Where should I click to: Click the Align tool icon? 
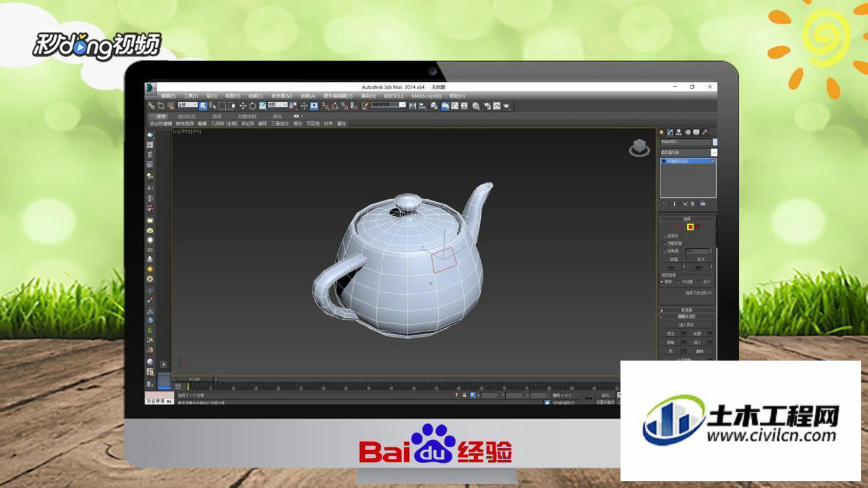(x=422, y=106)
